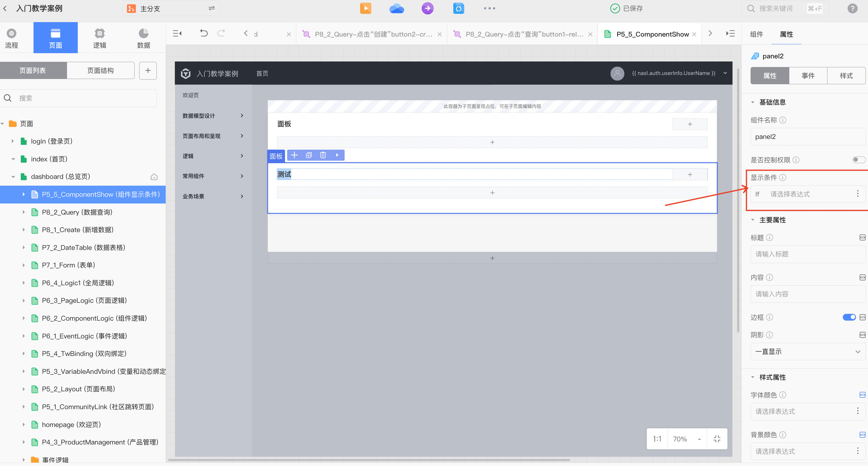Click 欢迎页 in the preview sidebar
The width and height of the screenshot is (868, 466).
[190, 95]
